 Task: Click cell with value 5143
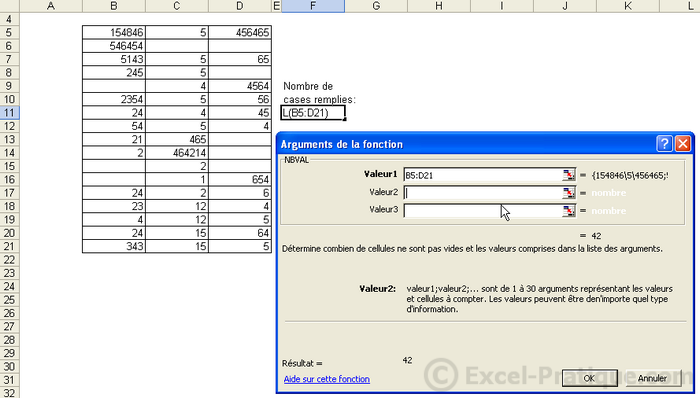pyautogui.click(x=114, y=59)
